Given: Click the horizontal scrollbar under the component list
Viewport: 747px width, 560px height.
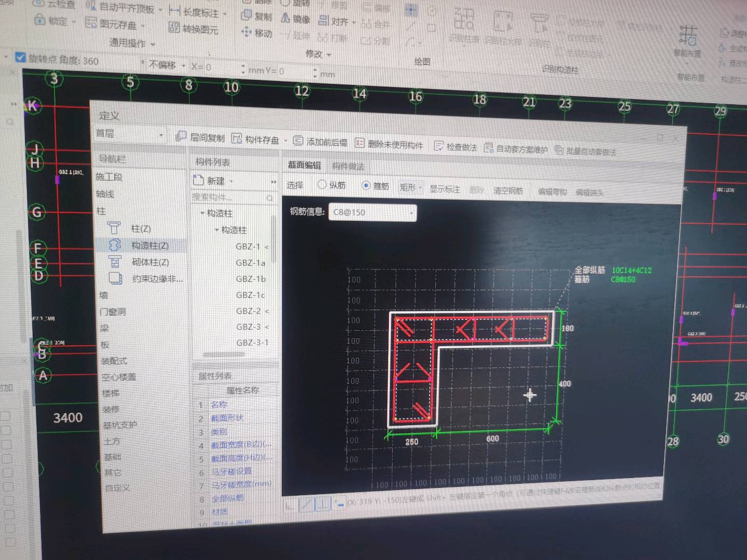Looking at the screenshot, I should coord(224,355).
